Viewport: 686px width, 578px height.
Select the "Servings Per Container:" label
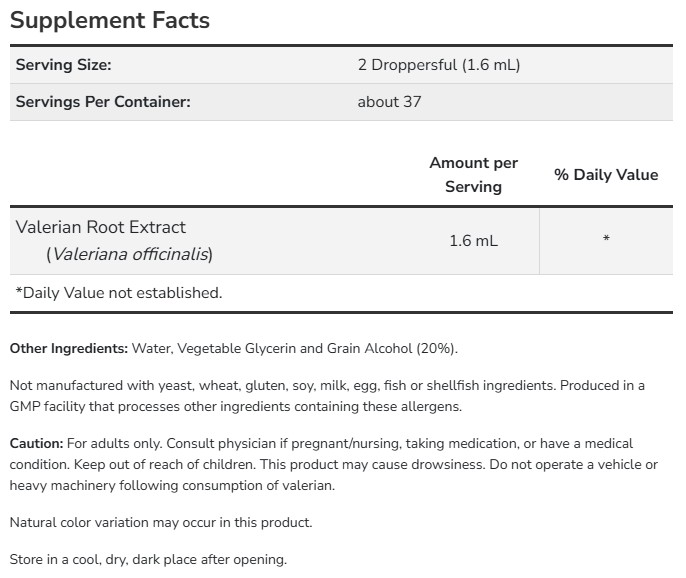pyautogui.click(x=103, y=101)
